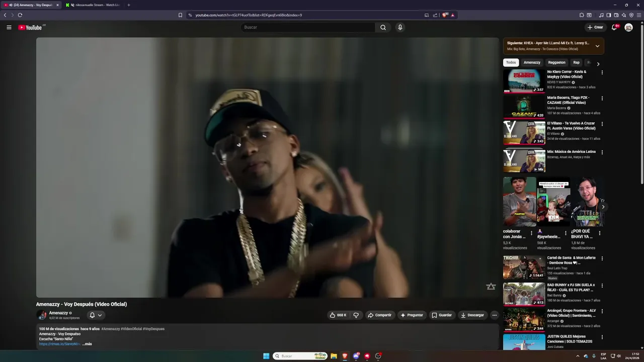Switch to the nikosamuelle Stream browser tab
The width and height of the screenshot is (644, 362).
pos(93,5)
